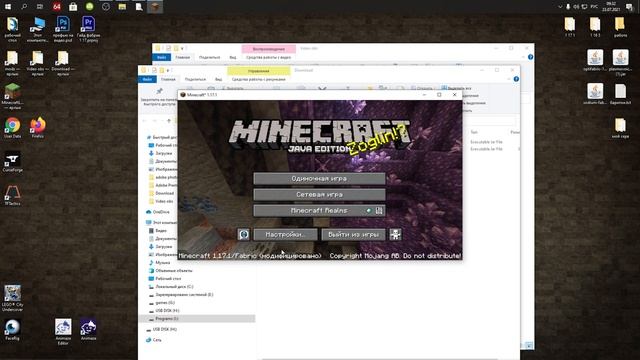Select the Photoshop .psd file desktop icon

(63, 29)
